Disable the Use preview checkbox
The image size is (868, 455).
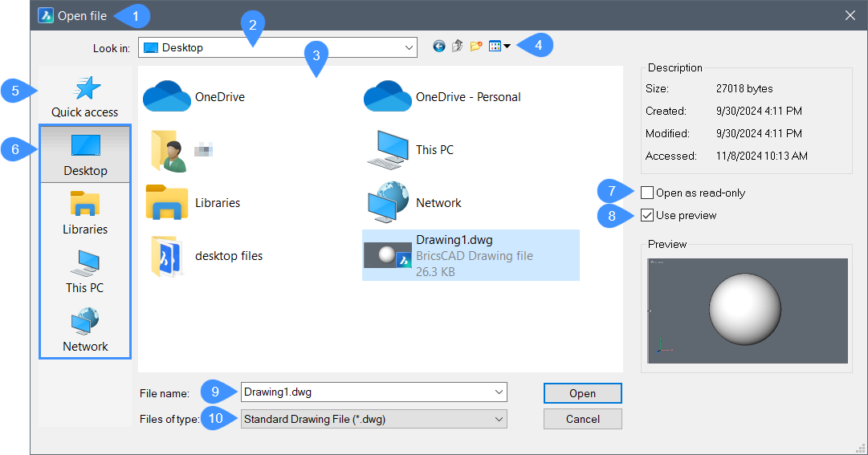tap(647, 215)
